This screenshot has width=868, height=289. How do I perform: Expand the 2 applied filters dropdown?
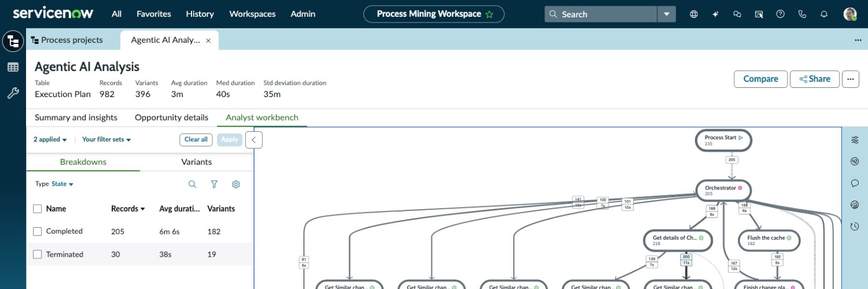click(50, 139)
